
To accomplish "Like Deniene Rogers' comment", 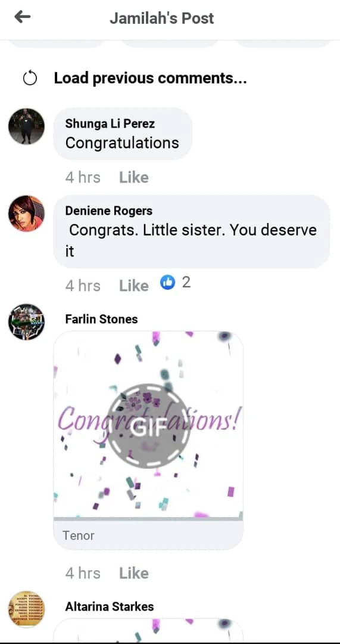I will pos(134,286).
